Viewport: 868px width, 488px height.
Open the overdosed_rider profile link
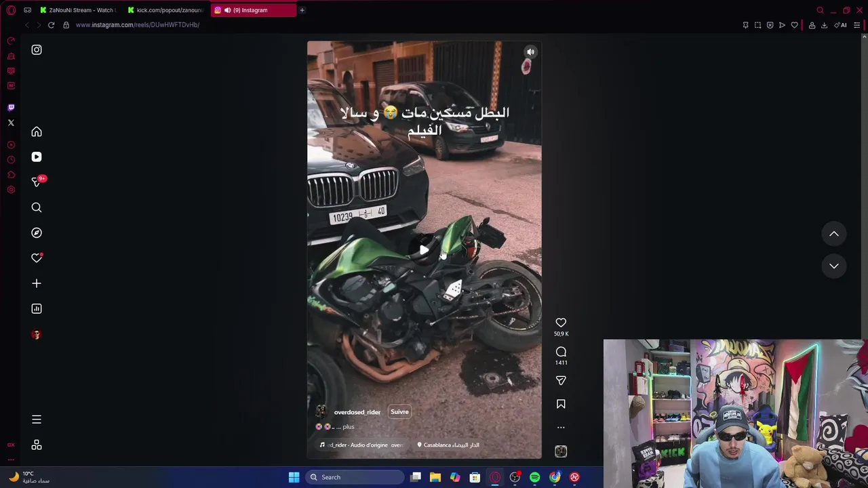357,412
